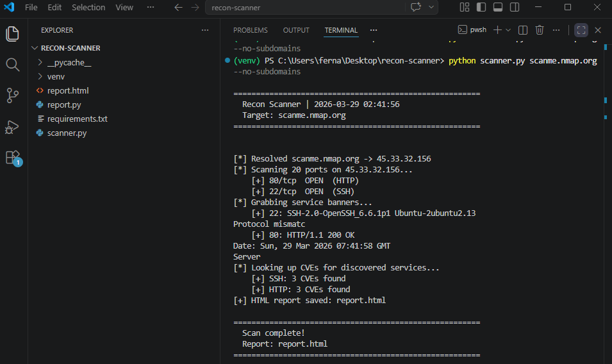The width and height of the screenshot is (612, 364).
Task: Switch to the PROBLEMS tab
Action: (250, 30)
